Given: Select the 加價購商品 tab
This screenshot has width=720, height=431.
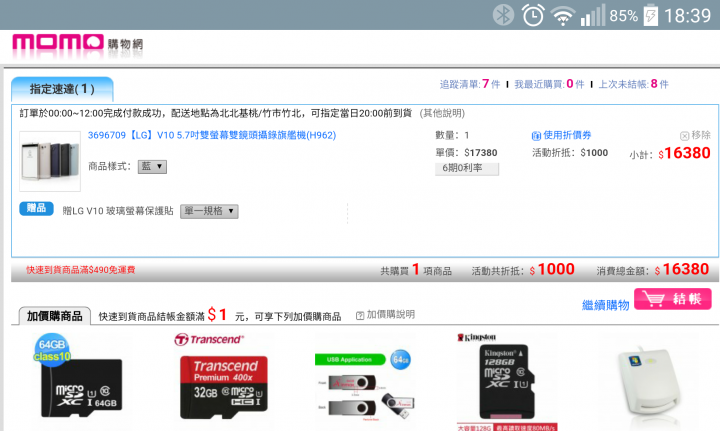Looking at the screenshot, I should tap(54, 316).
